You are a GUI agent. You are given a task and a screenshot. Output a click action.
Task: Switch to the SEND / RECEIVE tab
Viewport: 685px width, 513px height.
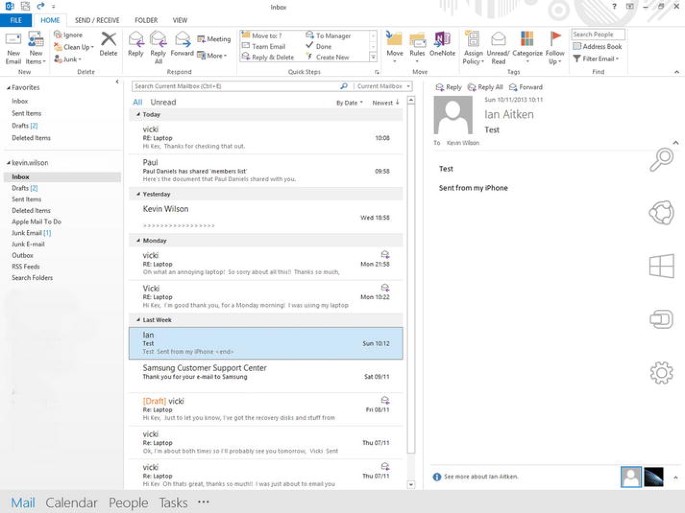tap(97, 20)
